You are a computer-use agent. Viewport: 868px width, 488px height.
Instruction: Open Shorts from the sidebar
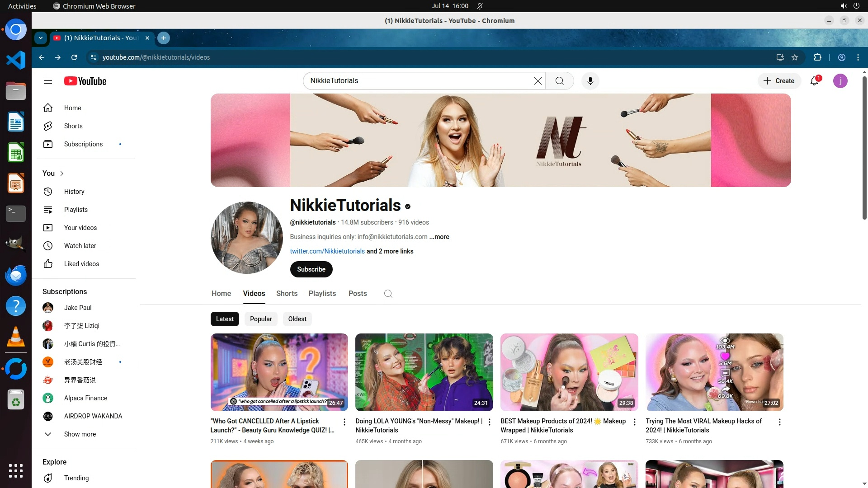point(73,126)
